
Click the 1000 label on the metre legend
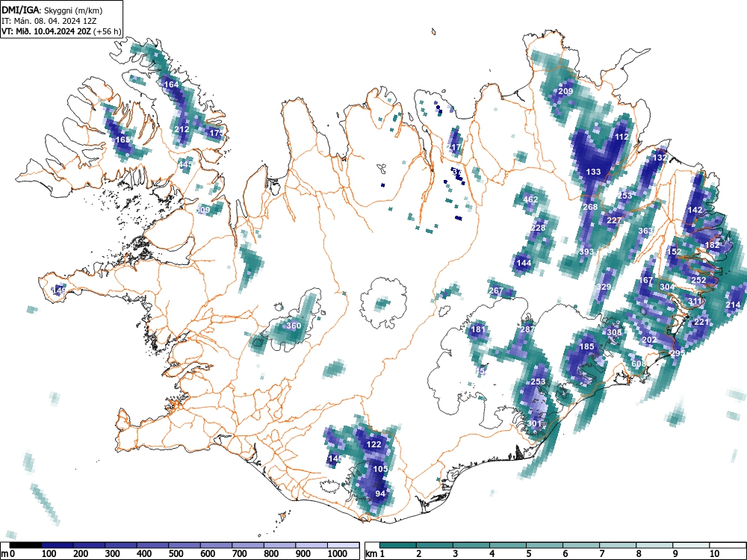click(x=337, y=554)
